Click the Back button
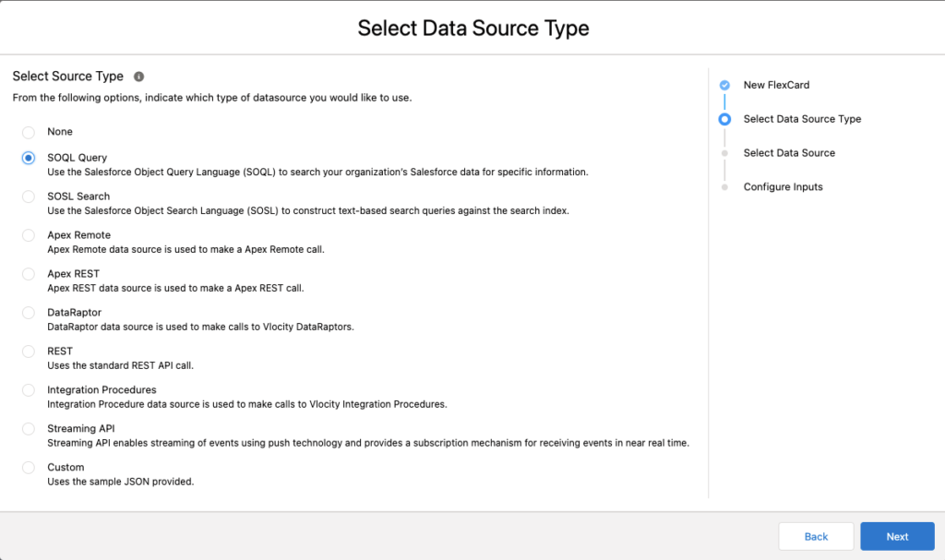The image size is (945, 560). 816,537
